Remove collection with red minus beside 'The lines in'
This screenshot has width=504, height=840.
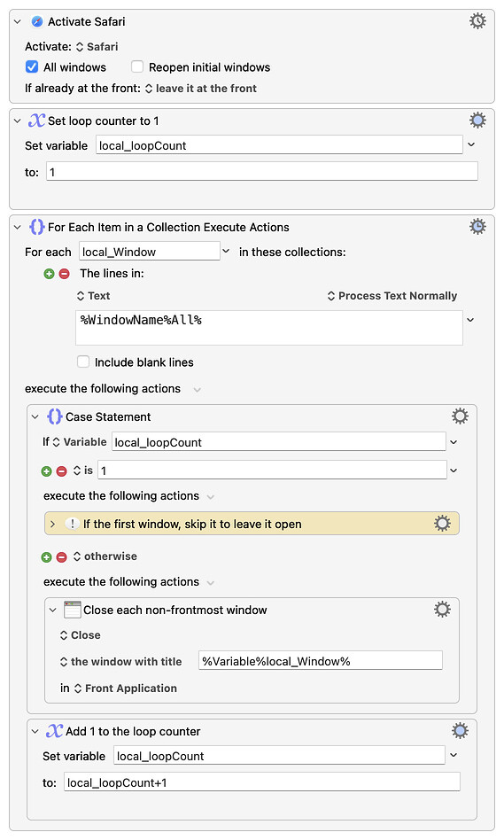65,274
